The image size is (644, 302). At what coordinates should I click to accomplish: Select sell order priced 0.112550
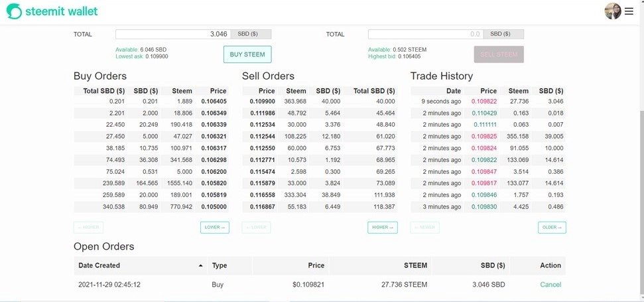[320, 148]
